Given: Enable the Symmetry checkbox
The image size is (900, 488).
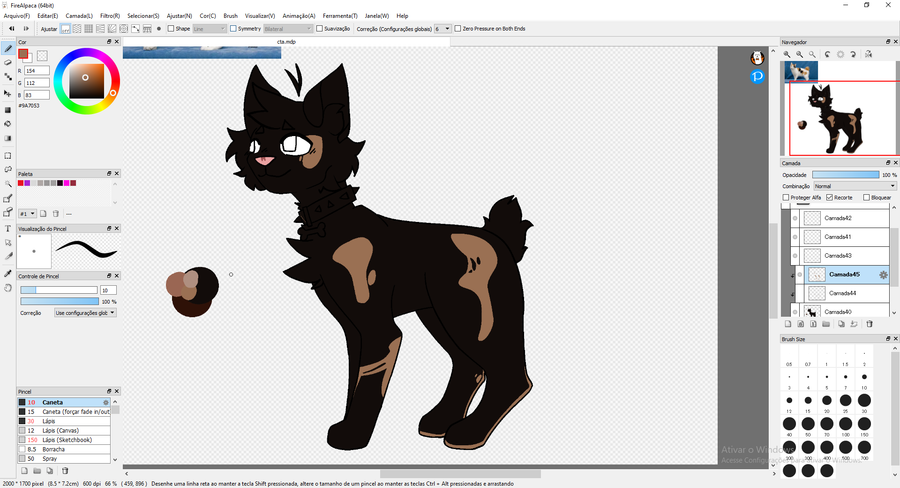Looking at the screenshot, I should pos(233,28).
